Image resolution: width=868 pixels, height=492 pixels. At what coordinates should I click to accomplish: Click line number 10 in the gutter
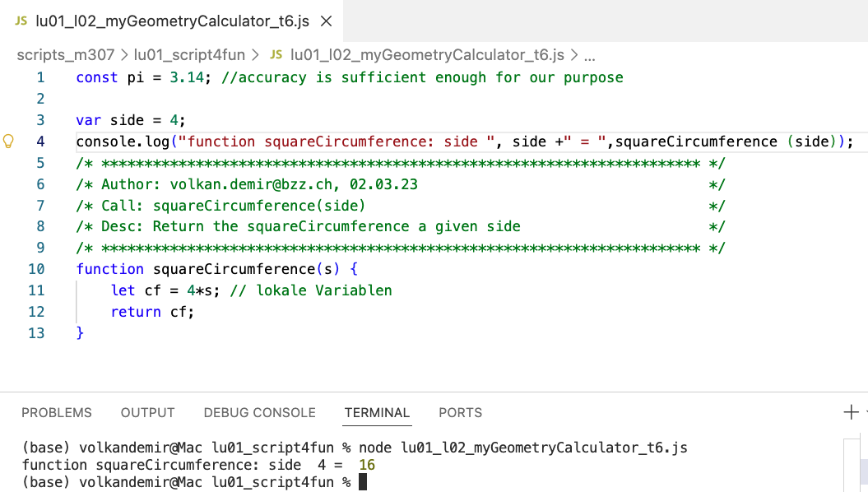pyautogui.click(x=36, y=269)
